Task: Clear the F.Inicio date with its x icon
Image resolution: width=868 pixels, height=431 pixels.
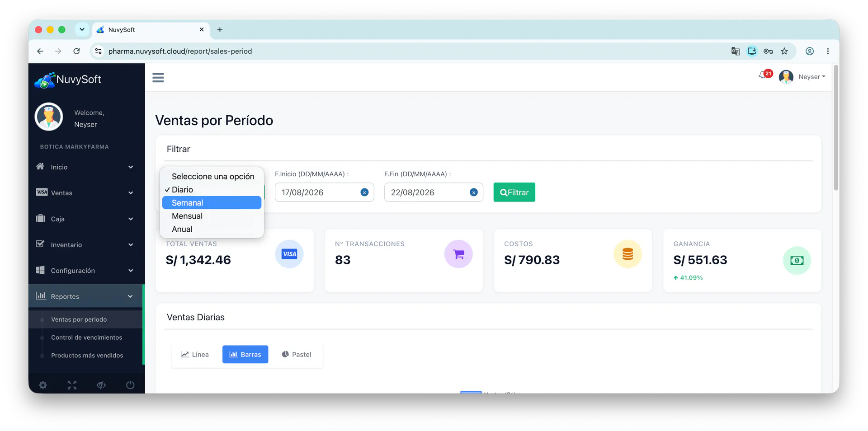Action: coord(364,192)
